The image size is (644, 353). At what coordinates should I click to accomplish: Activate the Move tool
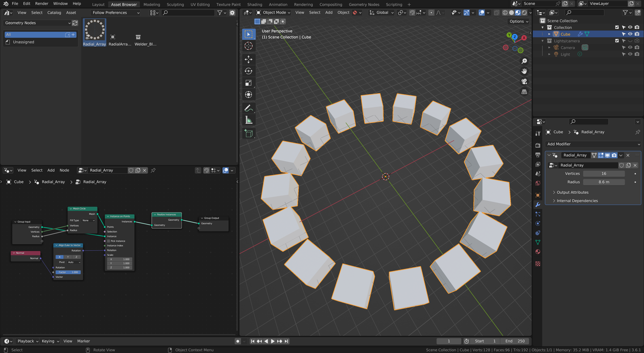pos(249,59)
